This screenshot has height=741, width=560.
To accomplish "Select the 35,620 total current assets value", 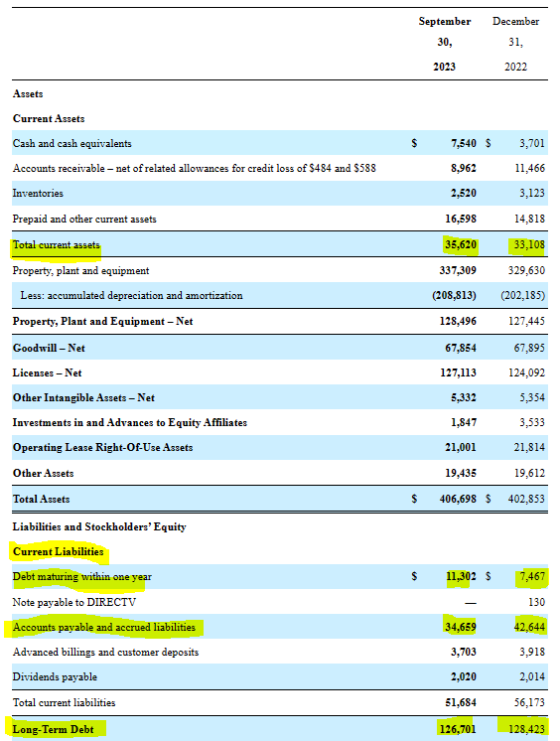I will pos(461,244).
